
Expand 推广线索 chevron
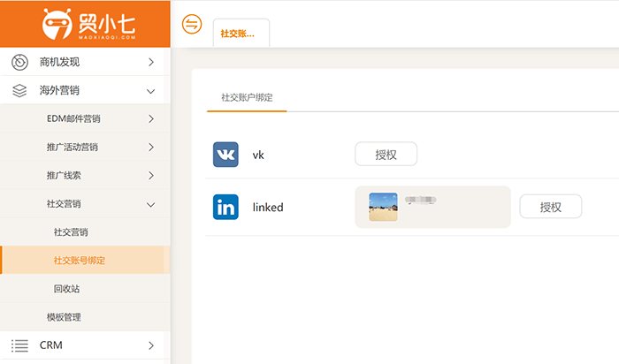[151, 176]
